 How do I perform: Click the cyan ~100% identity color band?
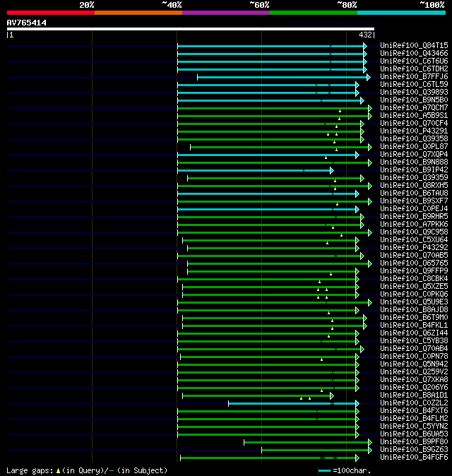click(401, 13)
